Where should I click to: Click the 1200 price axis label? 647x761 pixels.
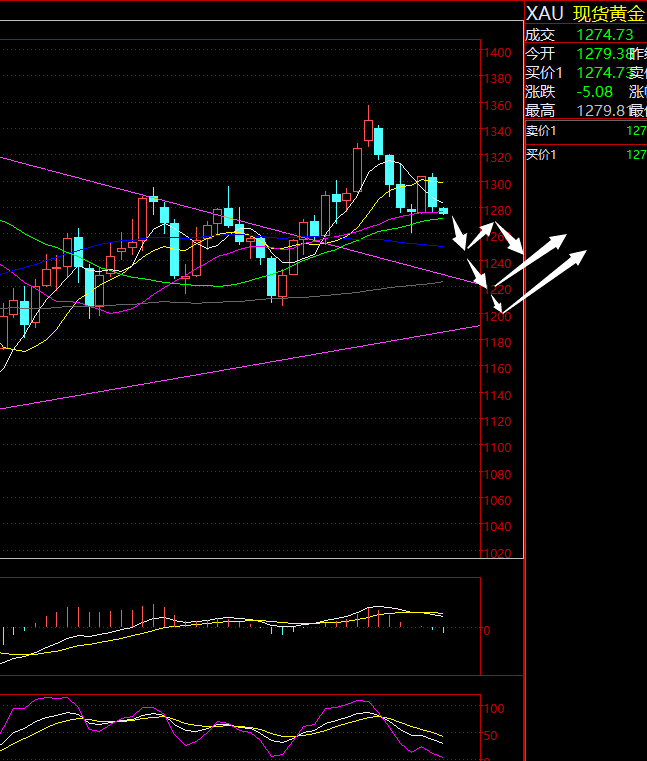pos(498,316)
